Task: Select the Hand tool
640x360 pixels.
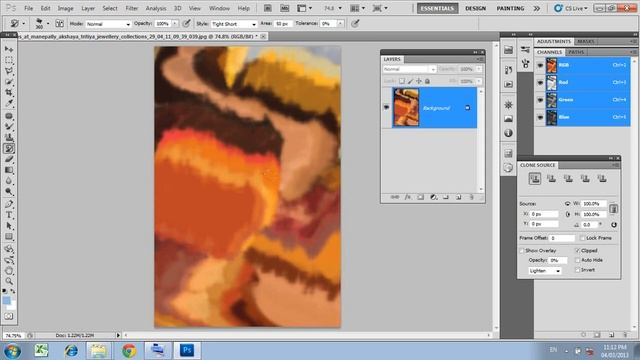Action: click(x=9, y=271)
